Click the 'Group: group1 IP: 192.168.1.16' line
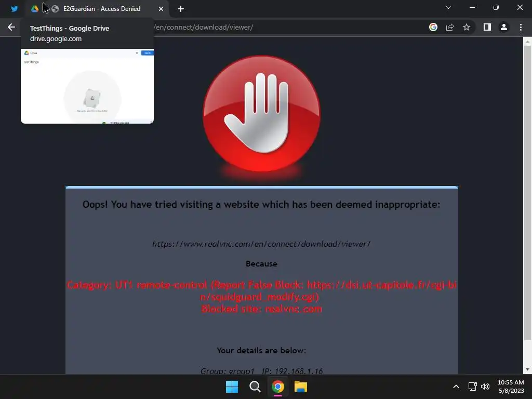The image size is (532, 399). click(x=261, y=371)
